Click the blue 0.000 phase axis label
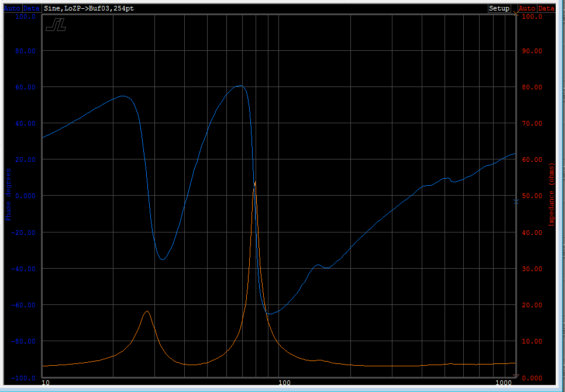Screen dimensions: 565x392 pyautogui.click(x=26, y=196)
